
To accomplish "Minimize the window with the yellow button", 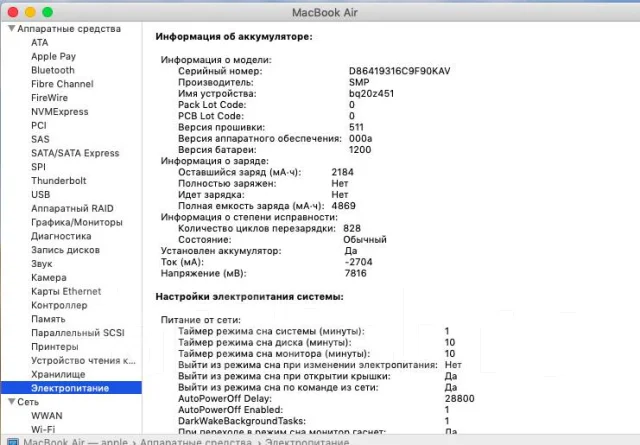I will click(x=30, y=12).
